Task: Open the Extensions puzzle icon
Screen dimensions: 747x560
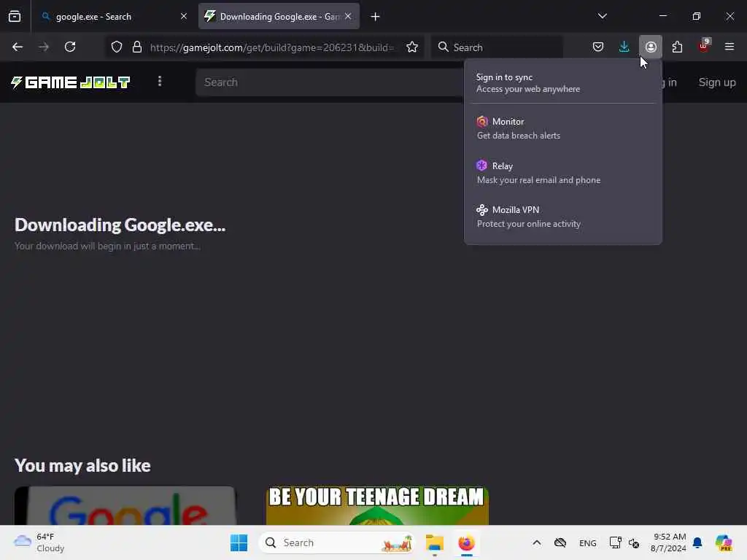Action: (x=677, y=47)
